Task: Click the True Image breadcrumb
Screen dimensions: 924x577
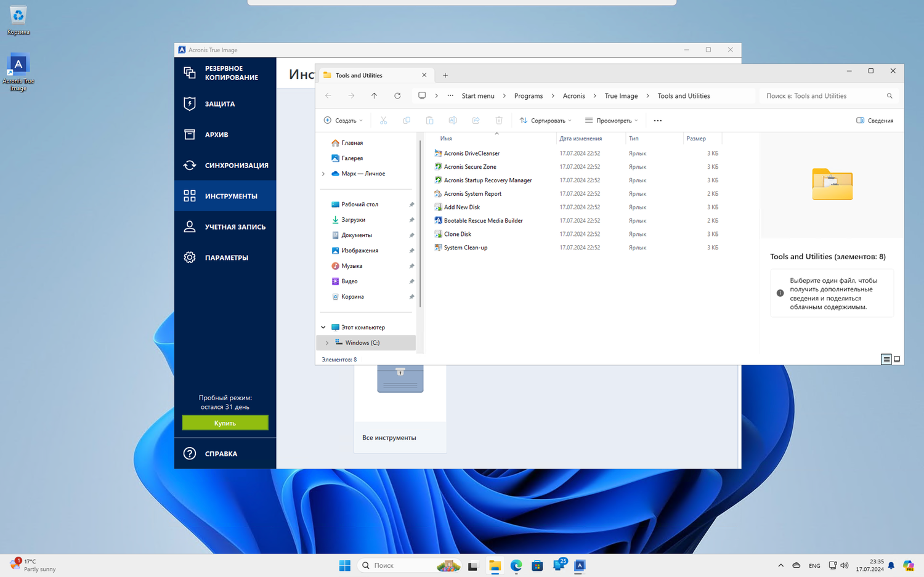Action: click(x=621, y=96)
